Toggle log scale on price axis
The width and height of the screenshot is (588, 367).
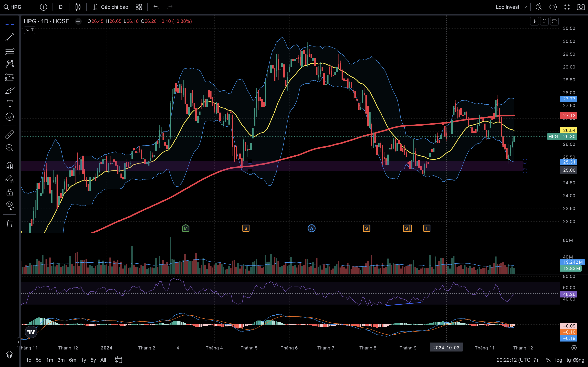coord(559,360)
